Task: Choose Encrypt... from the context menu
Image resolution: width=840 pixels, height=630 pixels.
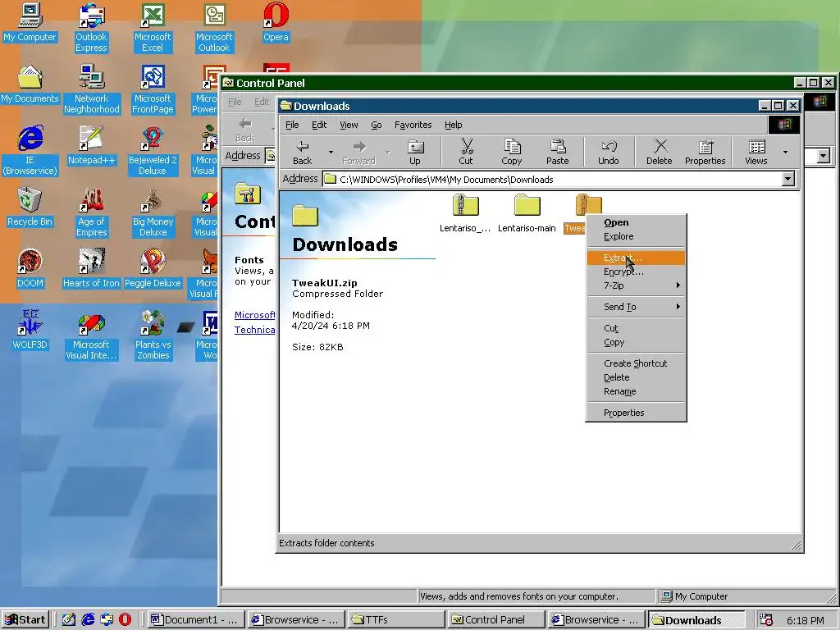Action: 636,272
